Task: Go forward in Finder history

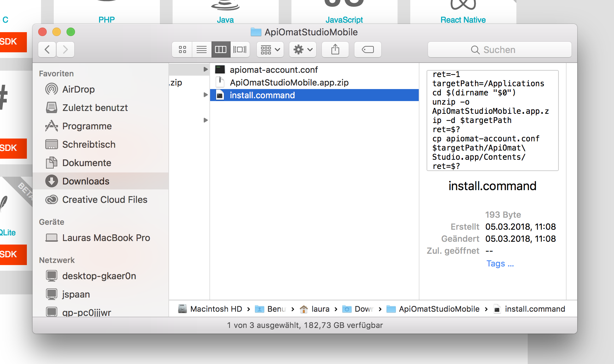Action: 65,49
